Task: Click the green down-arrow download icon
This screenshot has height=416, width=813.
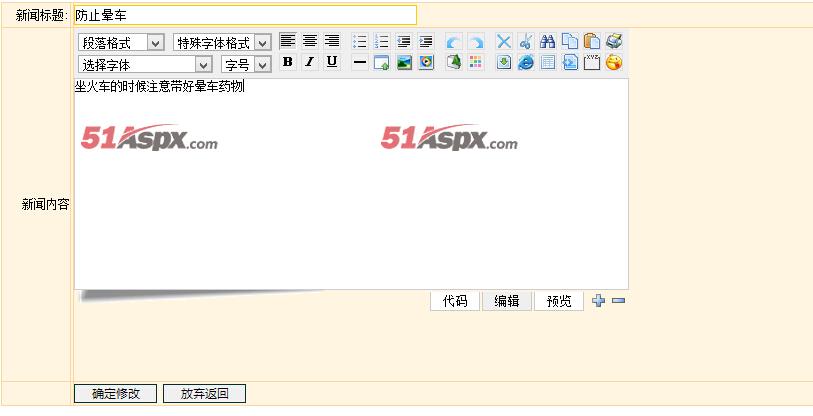Action: (503, 63)
